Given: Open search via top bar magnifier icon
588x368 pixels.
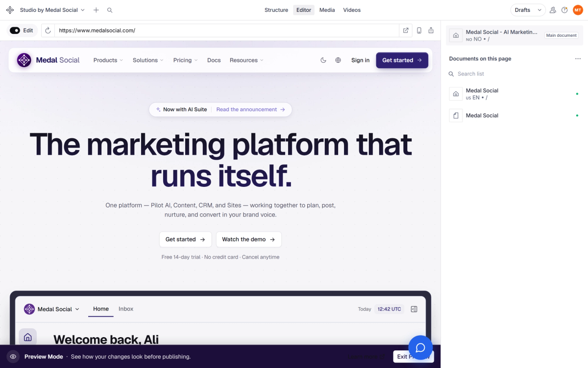Looking at the screenshot, I should pyautogui.click(x=110, y=10).
